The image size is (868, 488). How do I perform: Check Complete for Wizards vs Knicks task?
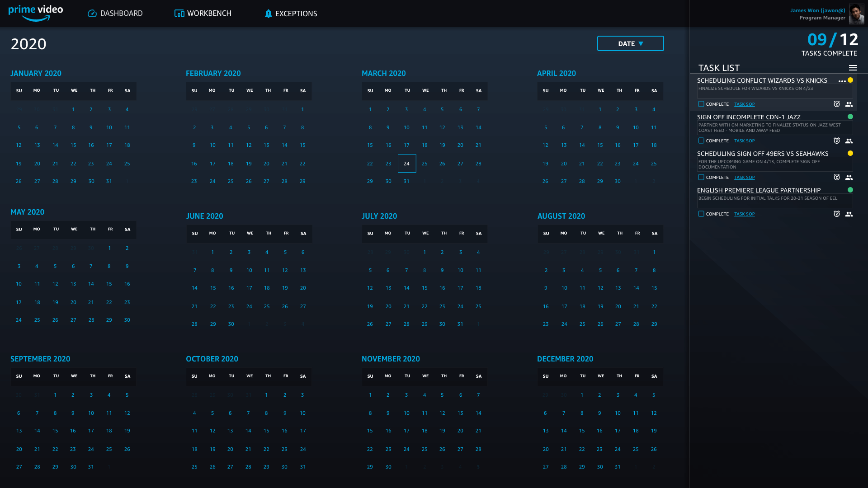[701, 104]
